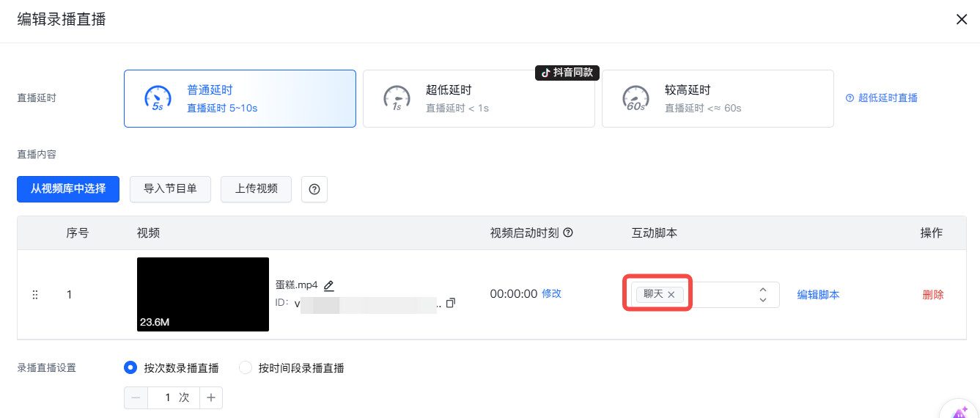Viewport: 980px width, 418px height.
Task: Copy the video ID with copy icon
Action: click(x=451, y=303)
